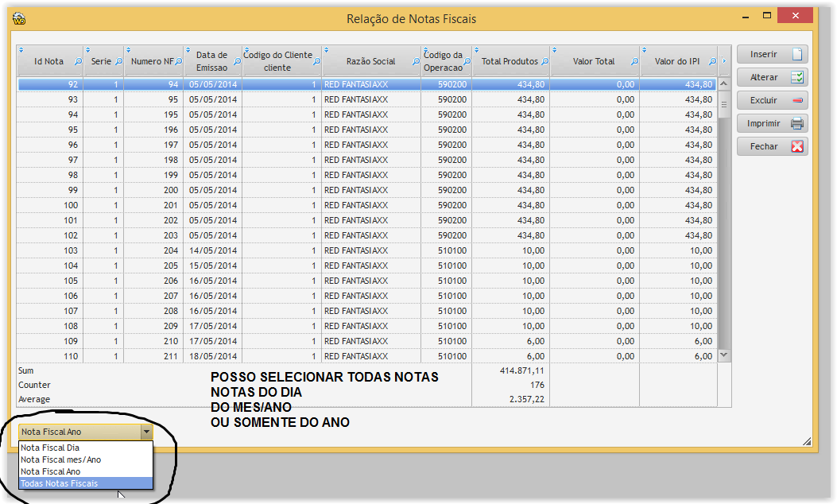Click date cell 18/05/2014
Viewport: 837px width, 504px height.
pyautogui.click(x=212, y=356)
